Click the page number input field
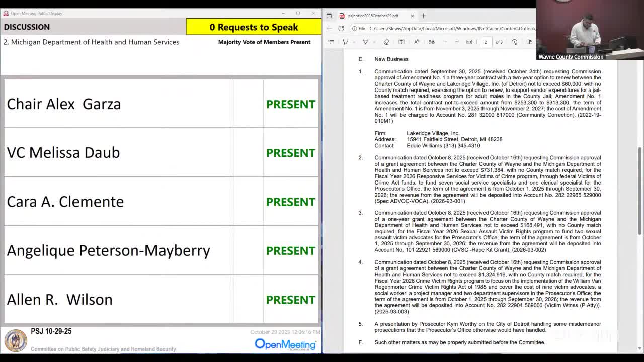 (486, 42)
